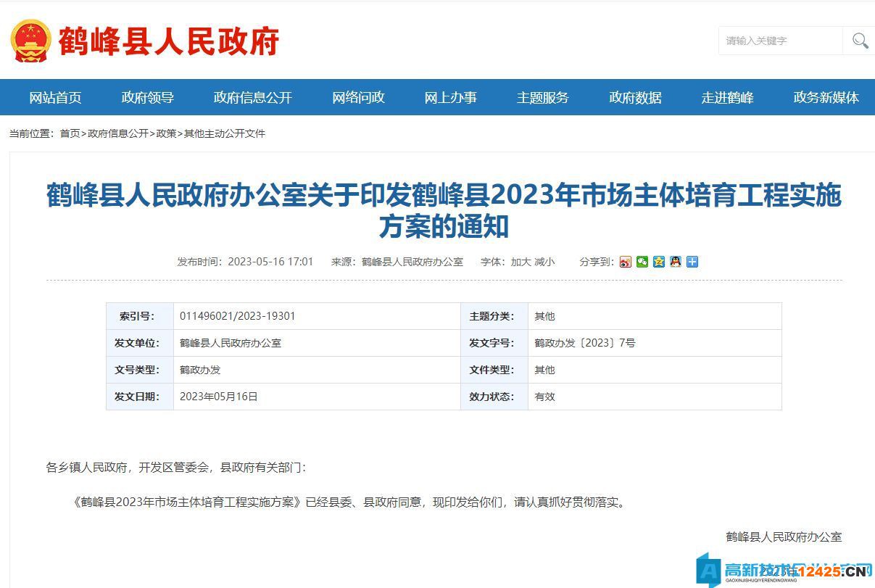This screenshot has width=875, height=588.
Task: Go to 首页 in breadcrumb
Action: [70, 133]
